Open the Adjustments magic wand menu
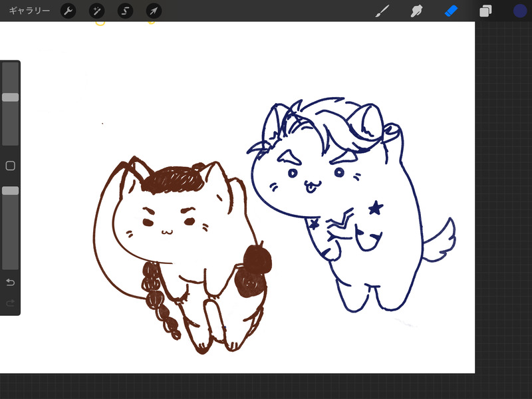The image size is (532, 399). click(96, 11)
